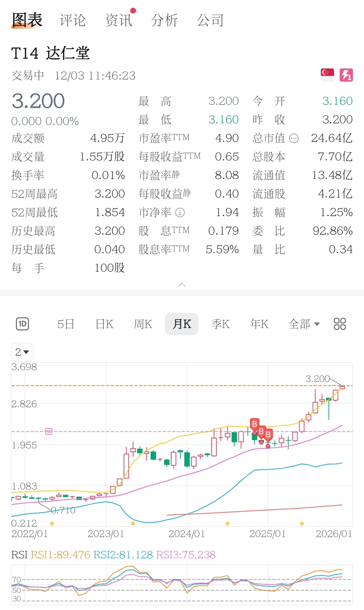
Task: Tap the RSI sub-chart area lines
Action: pyautogui.click(x=182, y=585)
